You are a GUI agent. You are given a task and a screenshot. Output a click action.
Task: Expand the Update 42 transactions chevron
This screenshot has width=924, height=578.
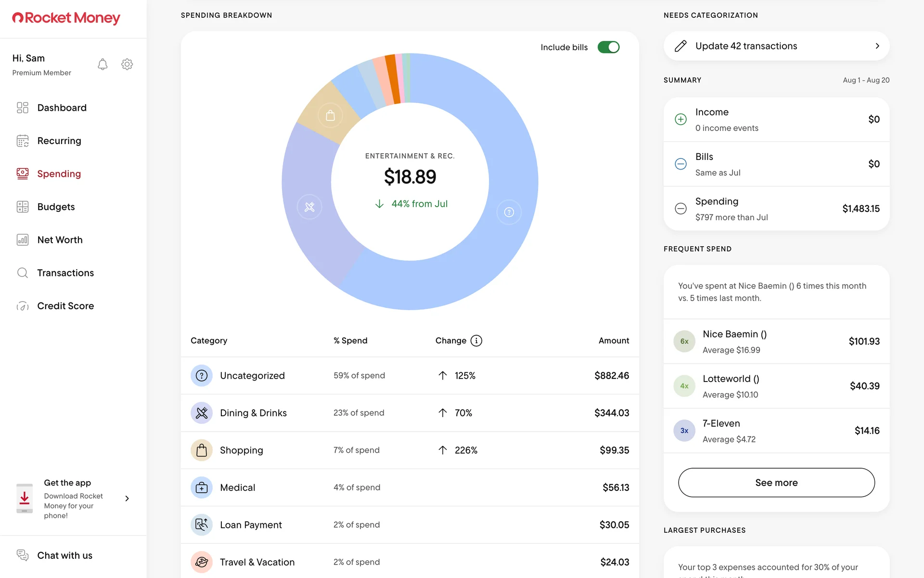tap(877, 46)
